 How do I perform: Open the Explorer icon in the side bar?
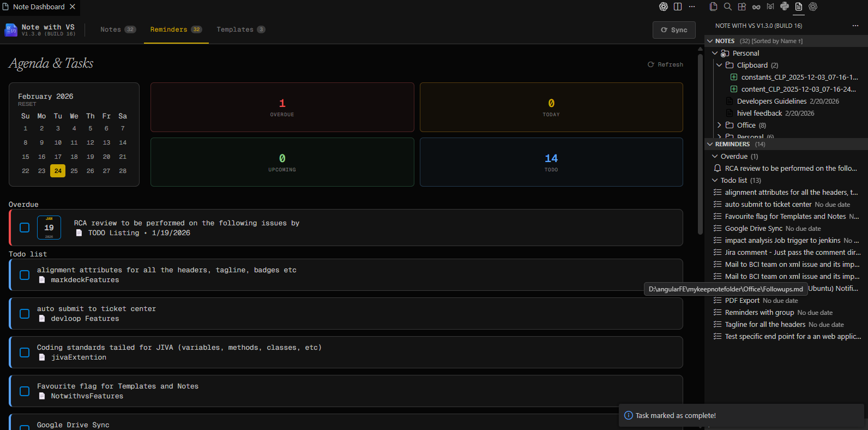point(713,7)
